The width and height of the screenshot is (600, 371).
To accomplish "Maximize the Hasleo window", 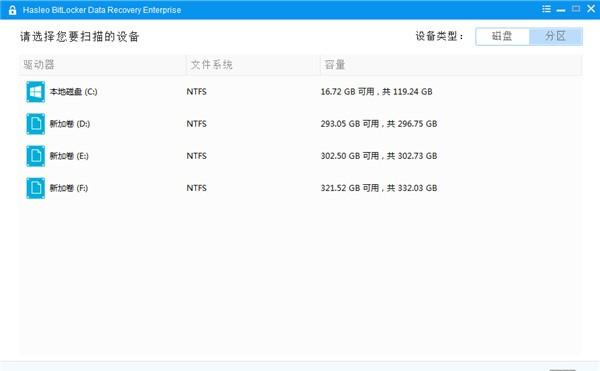I will 576,8.
